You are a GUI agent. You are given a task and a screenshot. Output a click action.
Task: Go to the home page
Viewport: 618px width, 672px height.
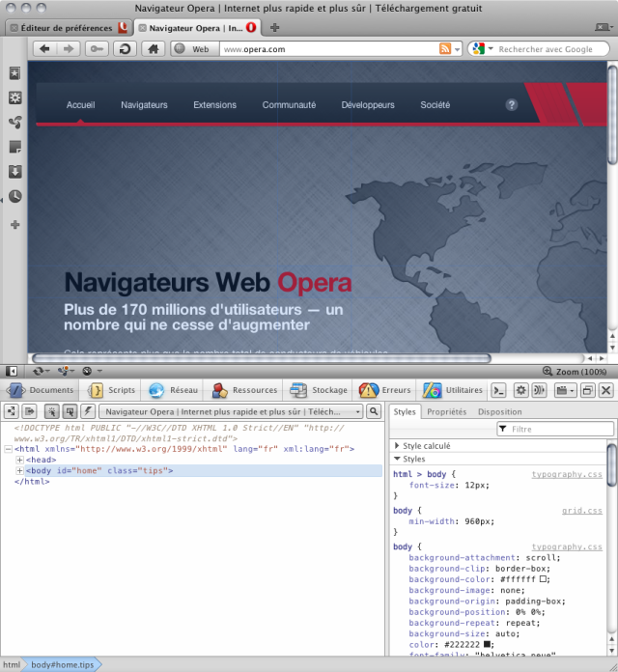click(153, 49)
